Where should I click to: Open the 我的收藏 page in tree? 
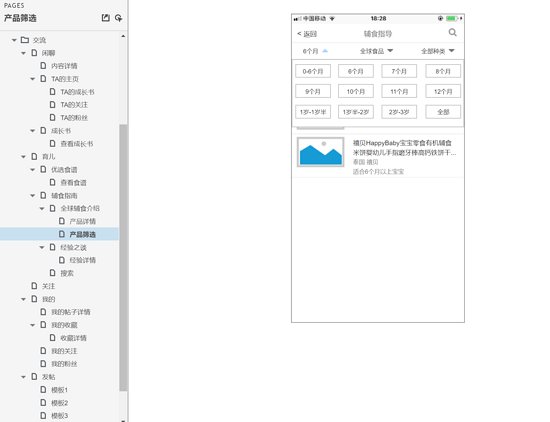point(64,325)
